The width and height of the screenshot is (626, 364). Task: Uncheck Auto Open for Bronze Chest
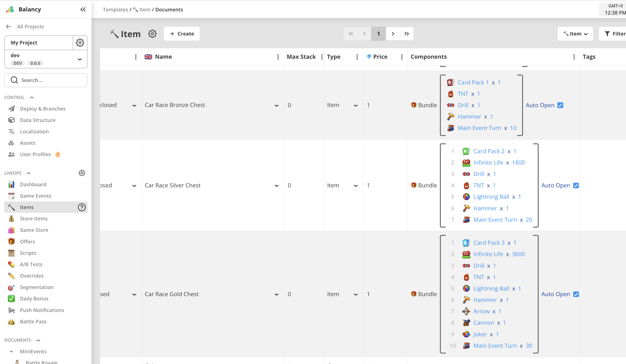(560, 105)
